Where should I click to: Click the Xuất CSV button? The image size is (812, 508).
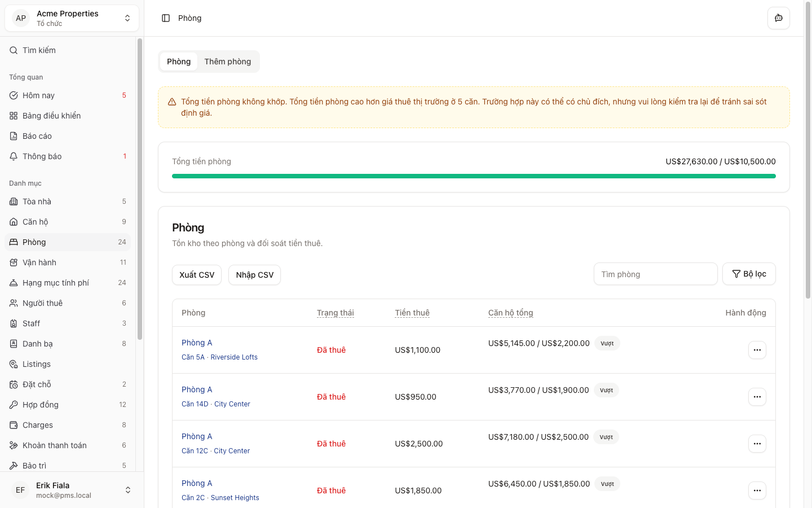(x=197, y=275)
